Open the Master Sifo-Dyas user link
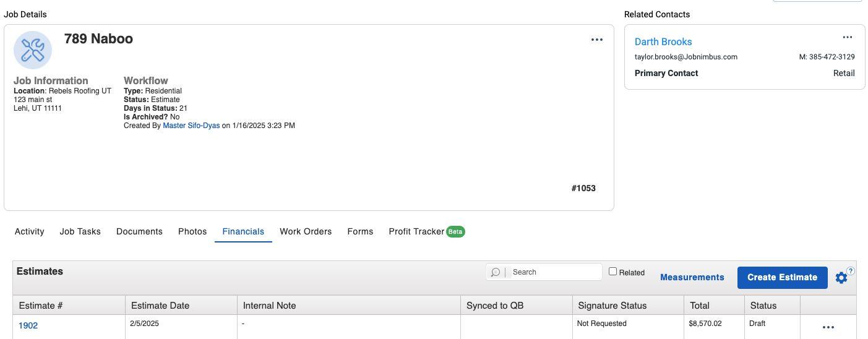868x339 pixels. (191, 126)
